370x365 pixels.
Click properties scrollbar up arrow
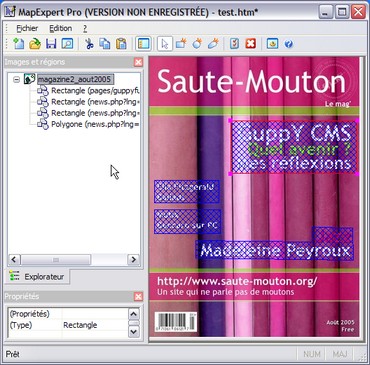(134, 314)
